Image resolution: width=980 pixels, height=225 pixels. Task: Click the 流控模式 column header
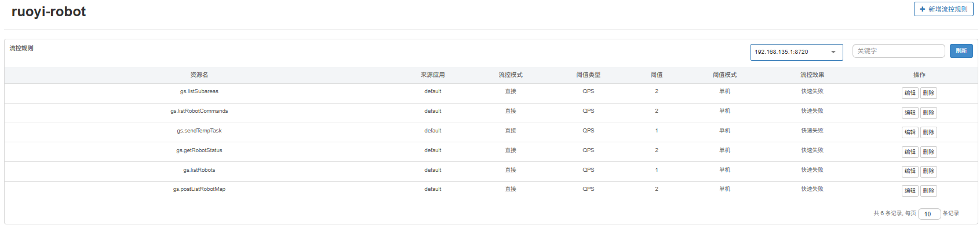(x=511, y=75)
